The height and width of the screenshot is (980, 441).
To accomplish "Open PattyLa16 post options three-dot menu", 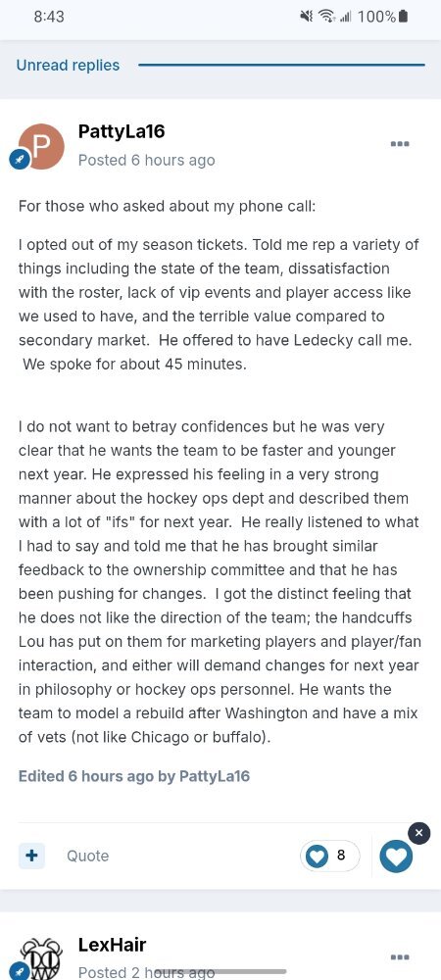I will click(399, 144).
